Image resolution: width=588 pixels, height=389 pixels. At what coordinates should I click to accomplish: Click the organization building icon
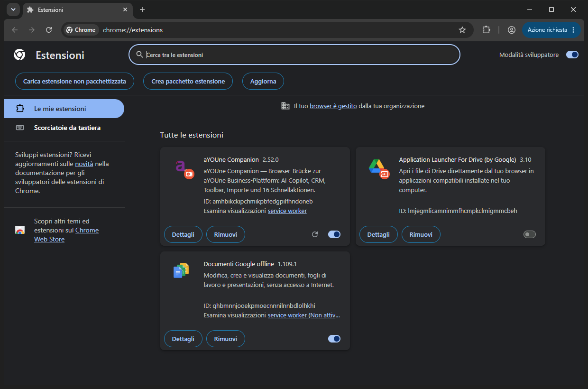pos(285,106)
